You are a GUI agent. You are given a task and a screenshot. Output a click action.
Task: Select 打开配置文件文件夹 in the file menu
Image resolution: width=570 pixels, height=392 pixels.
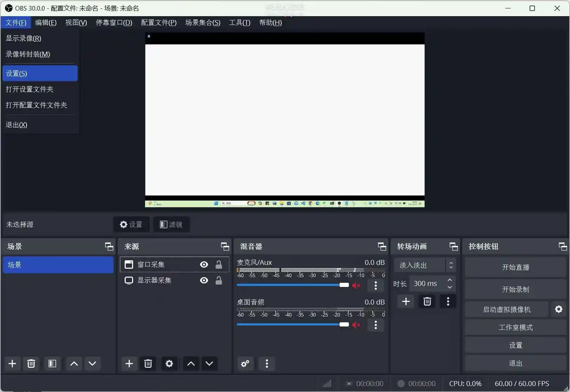37,105
